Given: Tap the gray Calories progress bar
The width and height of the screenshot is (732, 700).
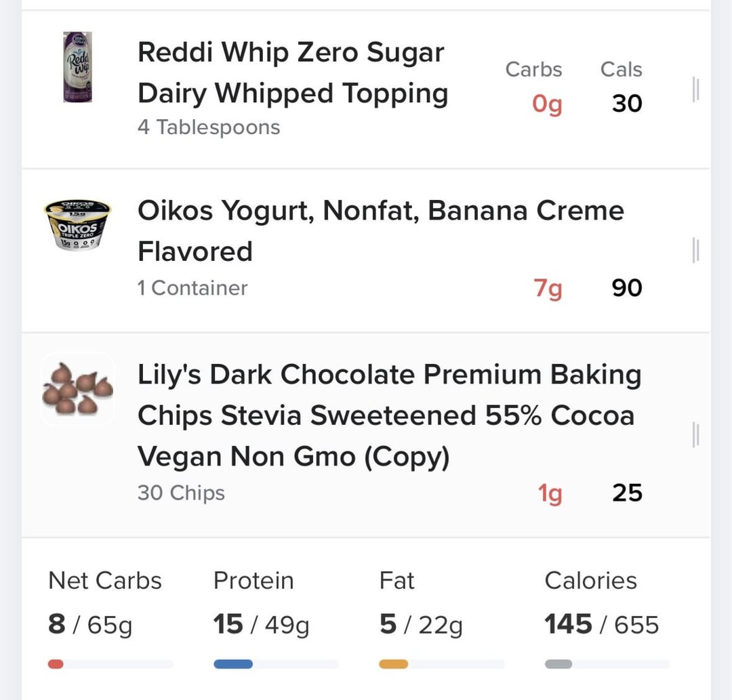Looking at the screenshot, I should point(607,664).
